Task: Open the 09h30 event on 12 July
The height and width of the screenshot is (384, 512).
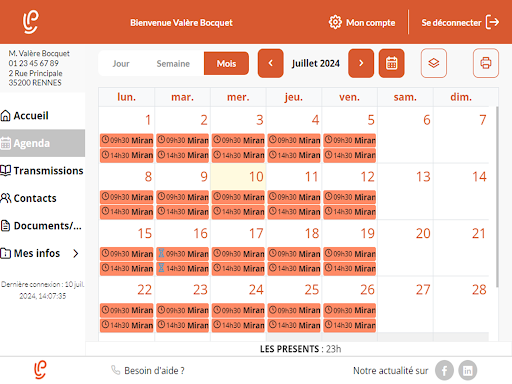Action: pos(350,197)
